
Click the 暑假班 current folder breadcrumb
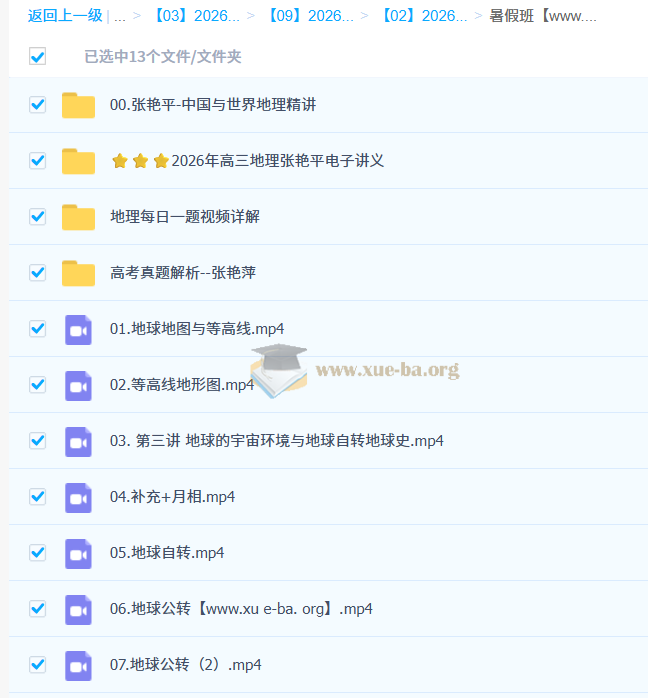542,16
